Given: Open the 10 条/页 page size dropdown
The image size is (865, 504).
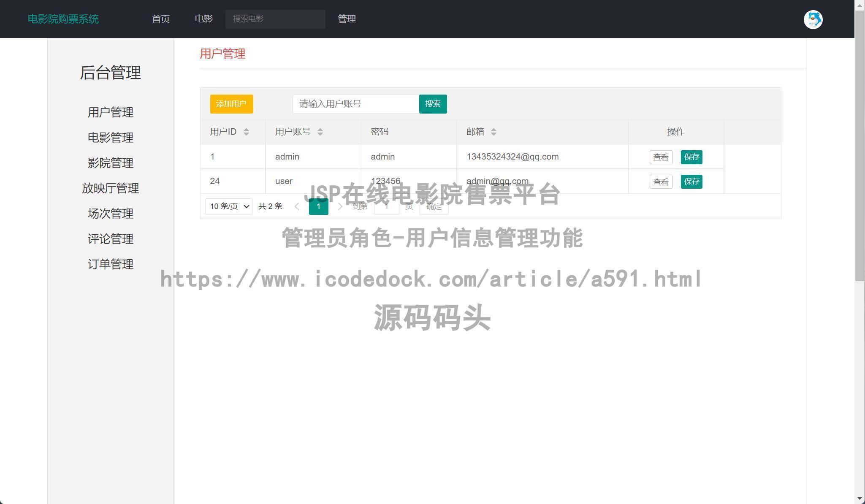Looking at the screenshot, I should point(228,206).
